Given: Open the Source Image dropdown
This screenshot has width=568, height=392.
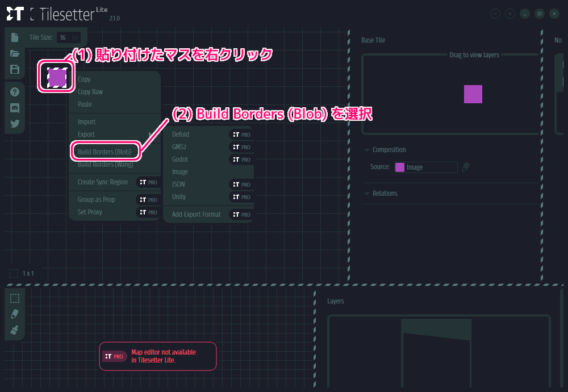Looking at the screenshot, I should point(426,167).
